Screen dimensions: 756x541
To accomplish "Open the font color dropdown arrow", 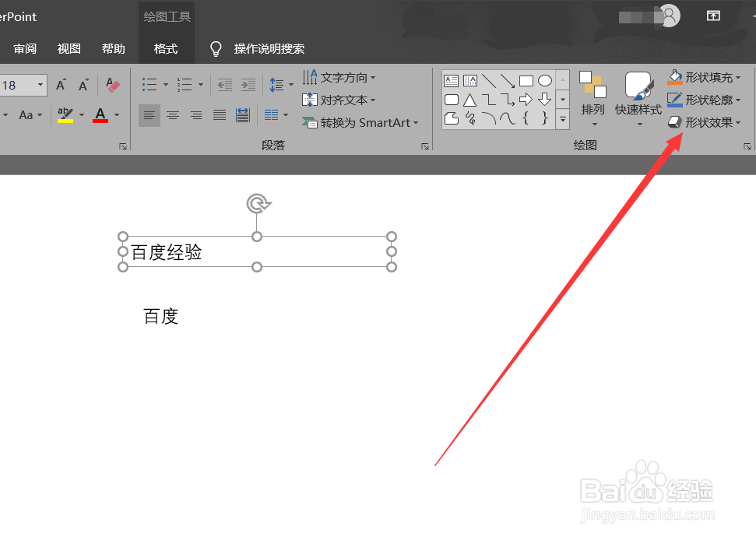I will [117, 114].
